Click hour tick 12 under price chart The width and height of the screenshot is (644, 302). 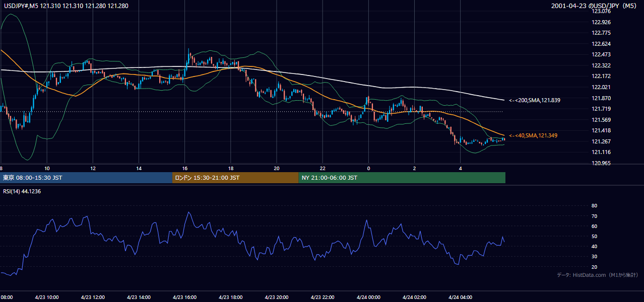point(93,168)
